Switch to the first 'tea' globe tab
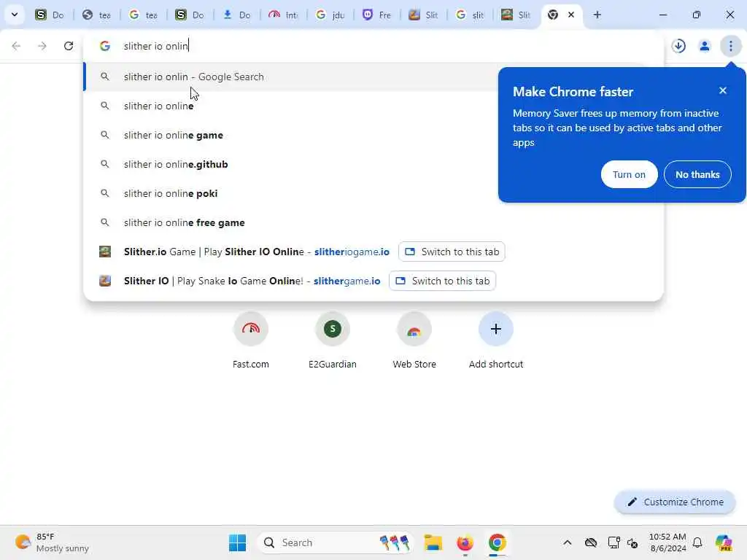Viewport: 747px width, 560px height. click(96, 15)
